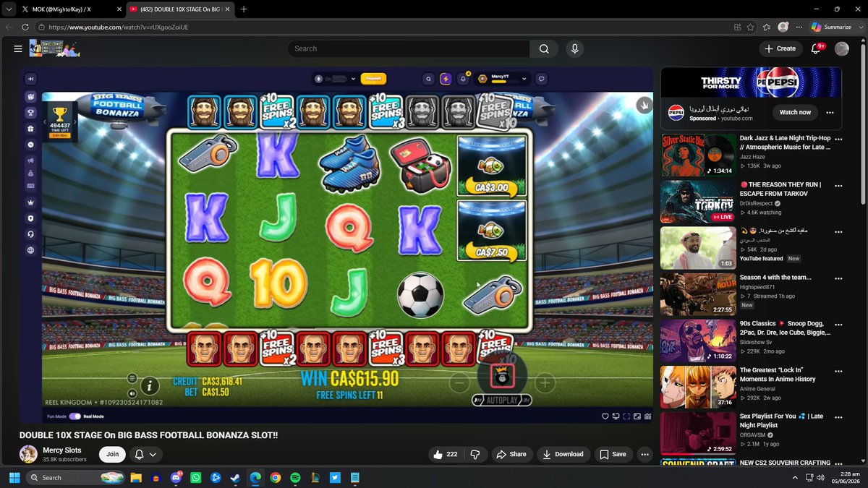Image resolution: width=868 pixels, height=488 pixels.
Task: Click the YouTube voice search microphone
Action: pos(574,48)
